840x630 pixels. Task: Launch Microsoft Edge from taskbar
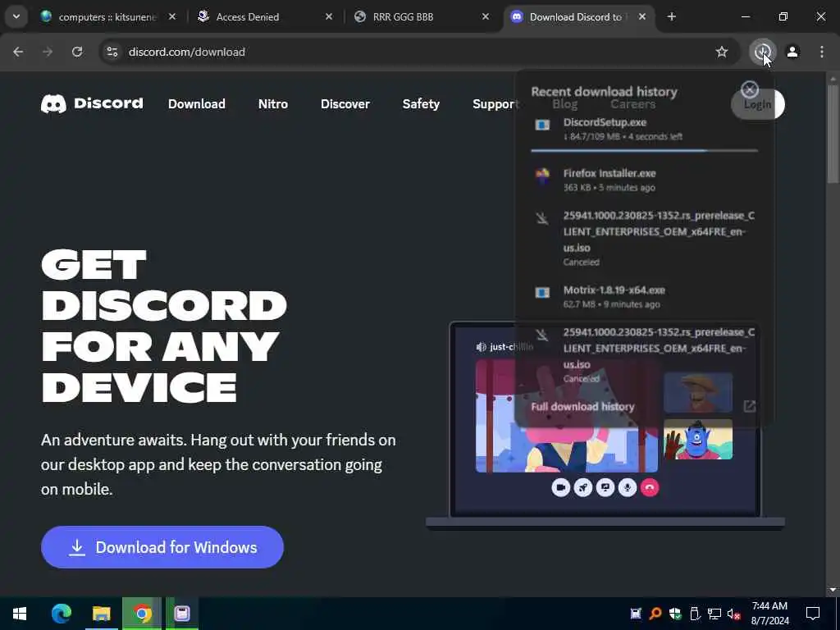[x=61, y=614]
